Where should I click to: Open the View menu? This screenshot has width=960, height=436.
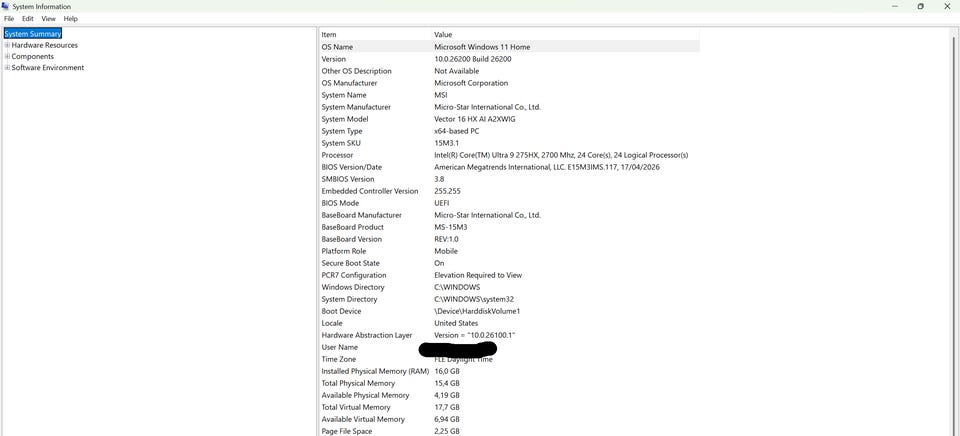point(48,19)
